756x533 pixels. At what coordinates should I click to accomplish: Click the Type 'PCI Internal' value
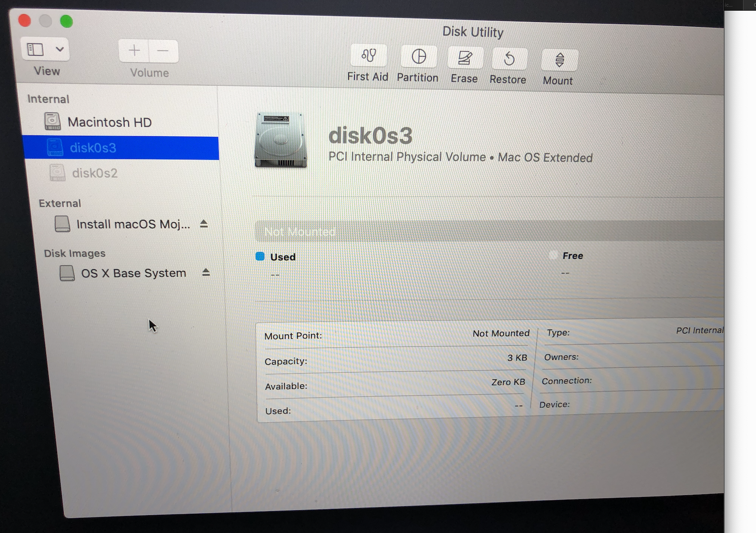pos(700,330)
